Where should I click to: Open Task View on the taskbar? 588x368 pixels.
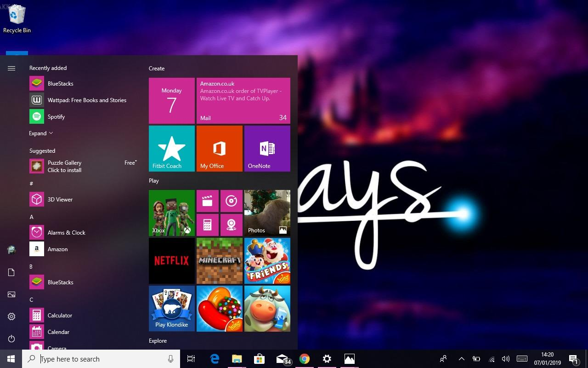coord(191,359)
